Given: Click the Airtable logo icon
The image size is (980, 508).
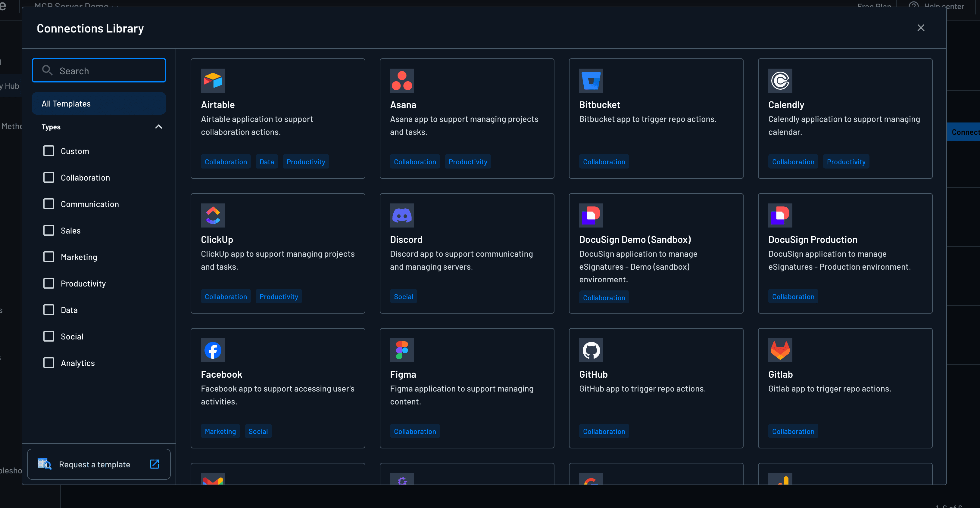Looking at the screenshot, I should (x=213, y=81).
